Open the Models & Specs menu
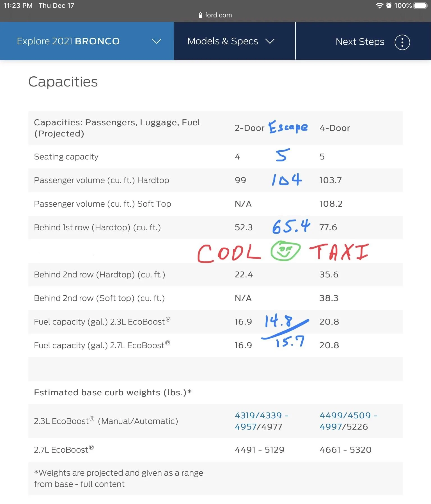Screen dimensions: 431x504 [x=235, y=41]
